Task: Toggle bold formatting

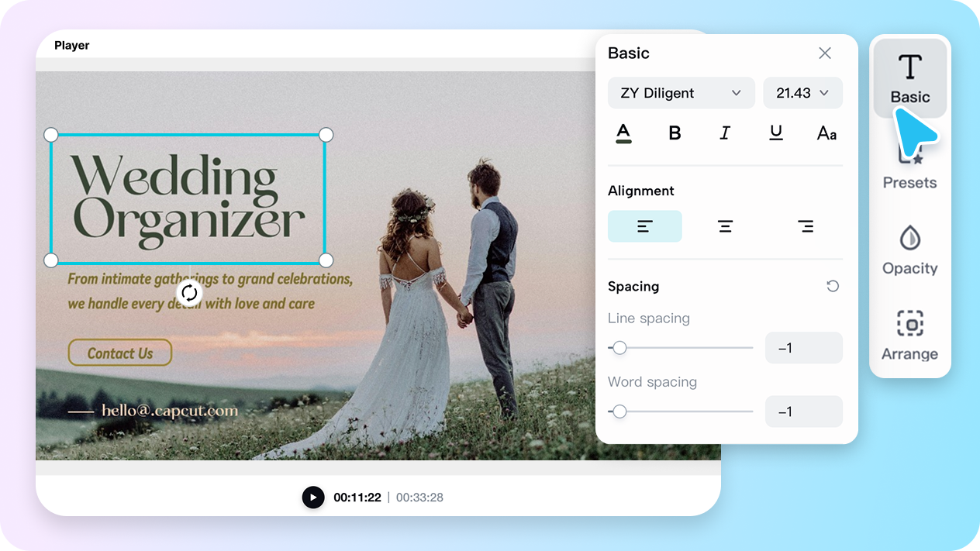Action: pos(675,133)
